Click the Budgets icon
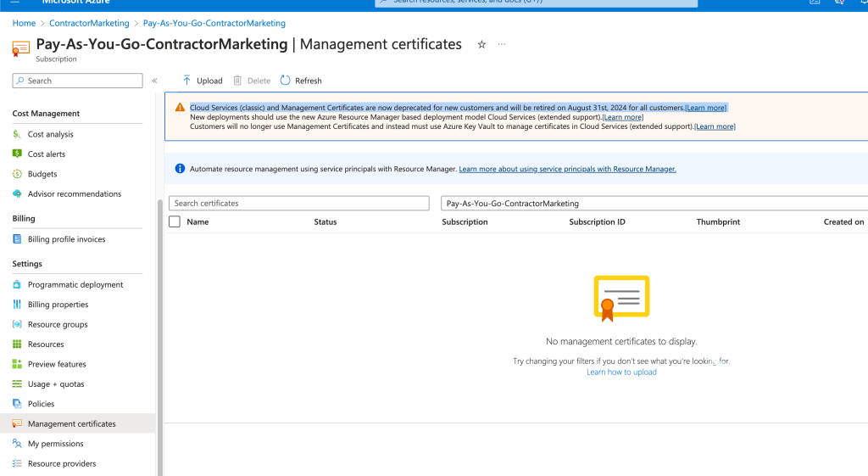This screenshot has height=476, width=868. tap(17, 174)
